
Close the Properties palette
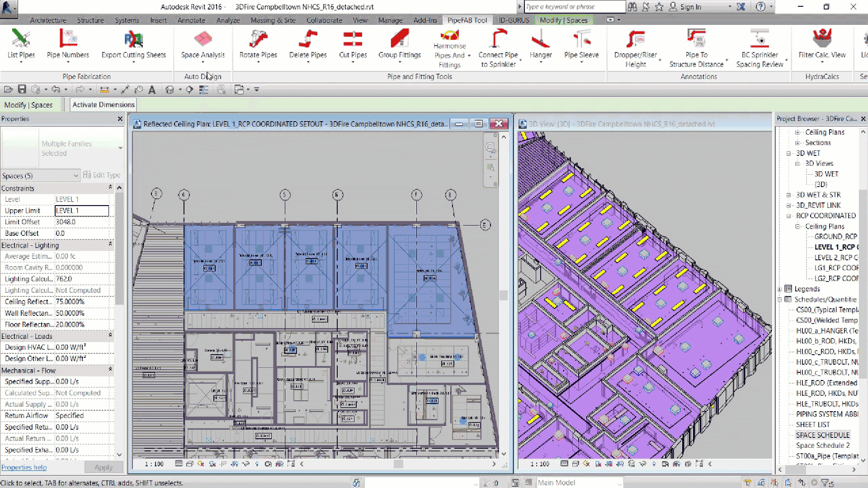(120, 119)
